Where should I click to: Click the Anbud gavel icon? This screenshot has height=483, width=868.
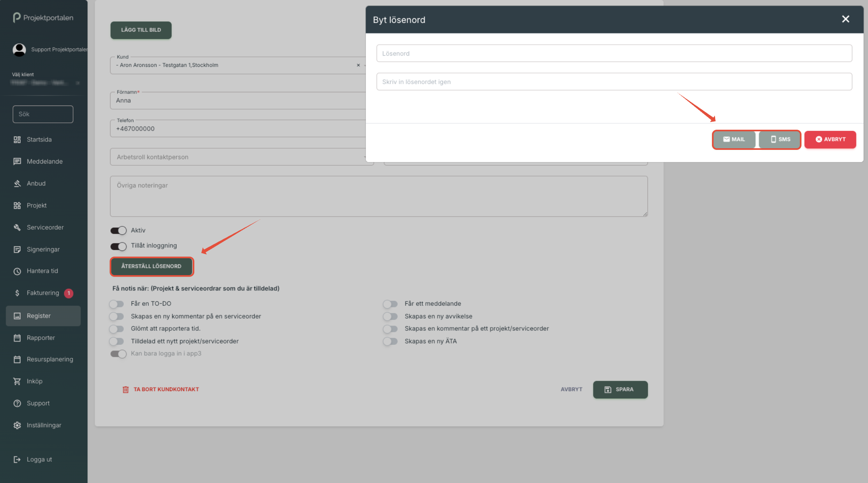17,184
